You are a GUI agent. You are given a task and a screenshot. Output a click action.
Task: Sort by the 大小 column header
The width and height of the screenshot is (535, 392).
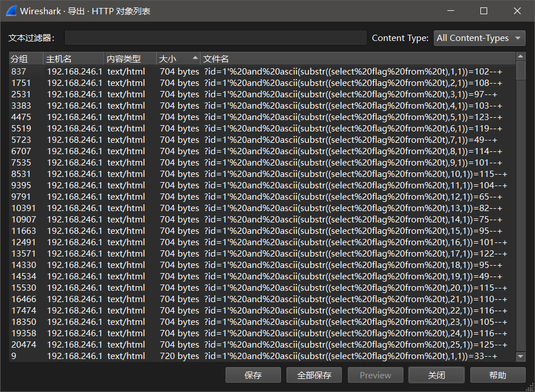click(179, 59)
